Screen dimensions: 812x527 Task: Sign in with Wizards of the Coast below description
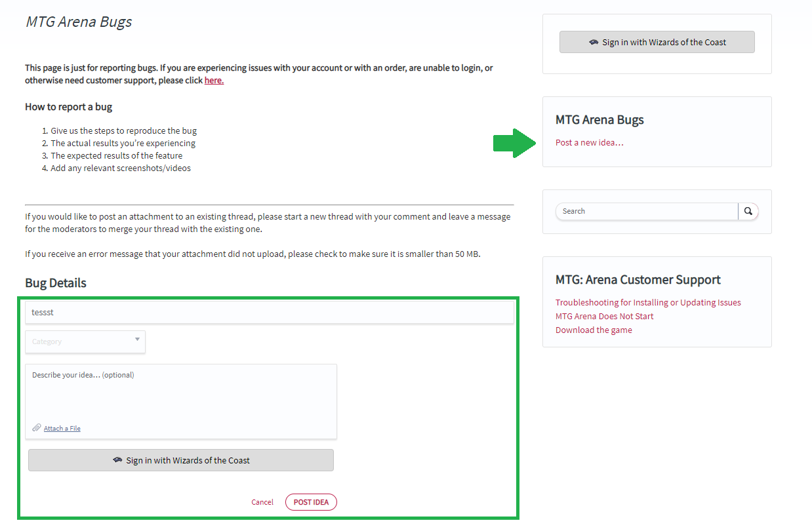click(x=181, y=460)
